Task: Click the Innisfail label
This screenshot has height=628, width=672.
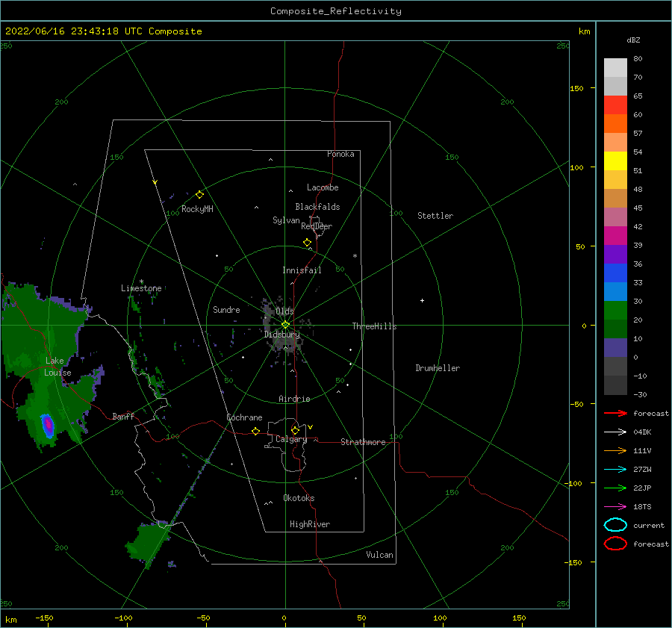Action: [302, 270]
